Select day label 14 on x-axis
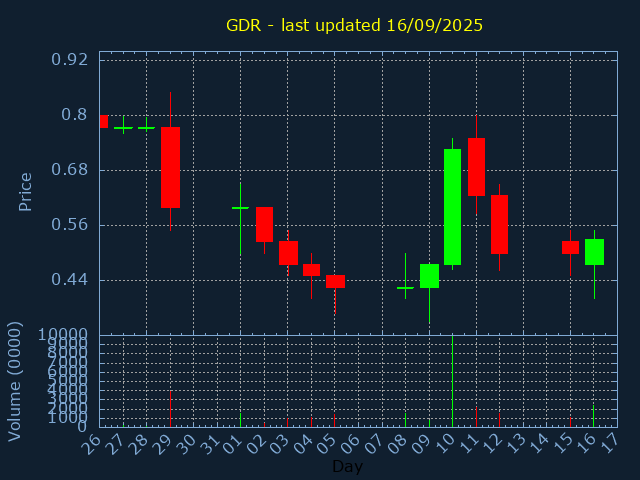640x480 pixels. click(x=538, y=444)
